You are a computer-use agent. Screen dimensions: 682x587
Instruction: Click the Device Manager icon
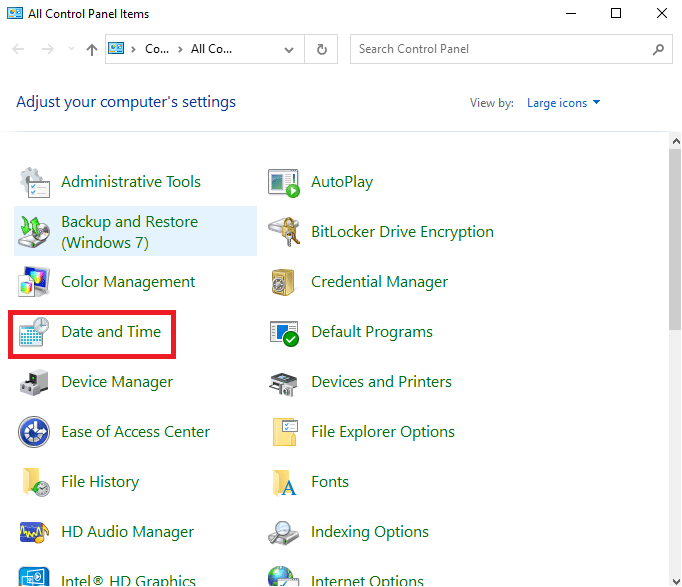point(35,382)
